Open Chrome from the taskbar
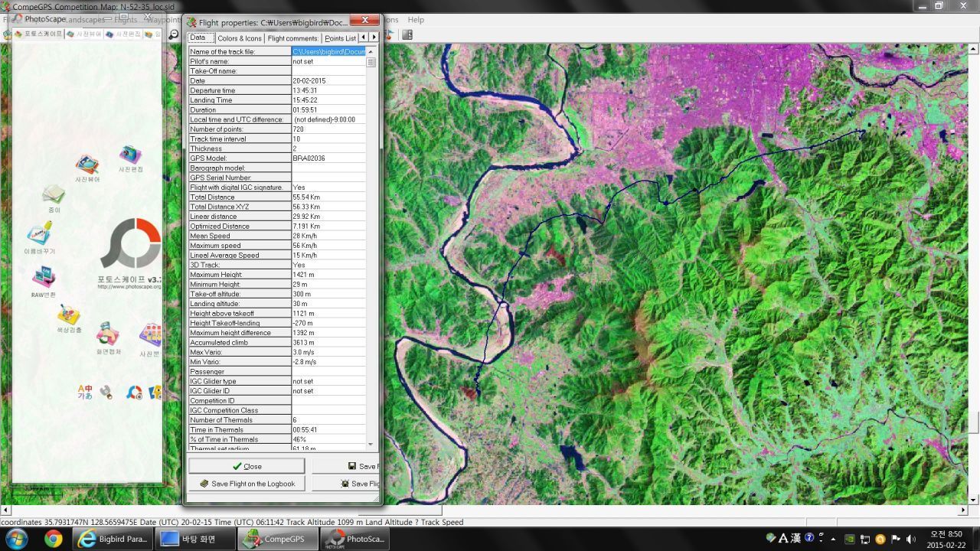 53,539
